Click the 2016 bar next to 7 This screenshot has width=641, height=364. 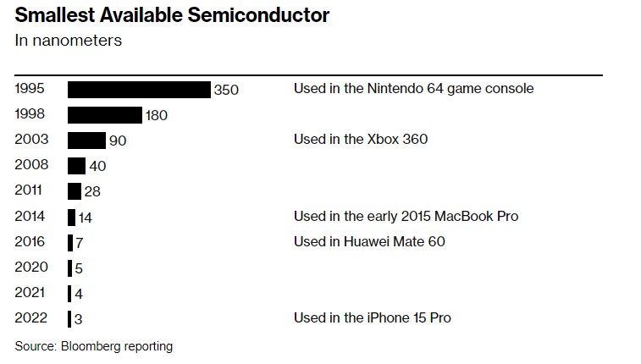[70, 242]
